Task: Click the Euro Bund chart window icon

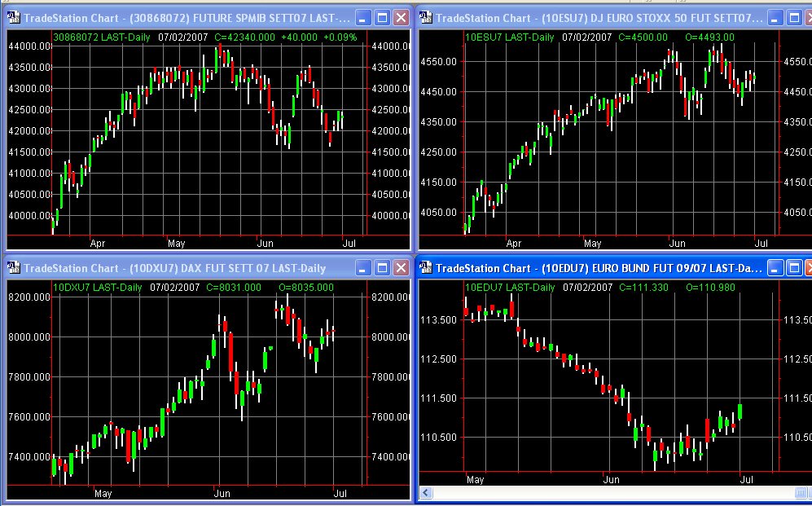Action: coord(425,268)
